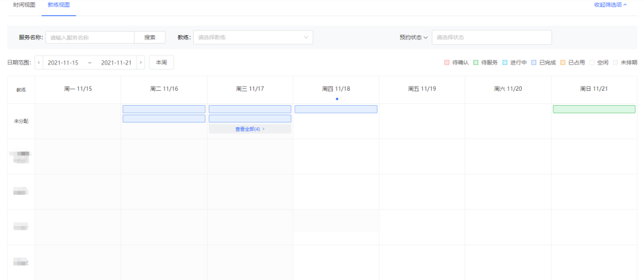
Task: Click the 本周 button
Action: point(162,63)
